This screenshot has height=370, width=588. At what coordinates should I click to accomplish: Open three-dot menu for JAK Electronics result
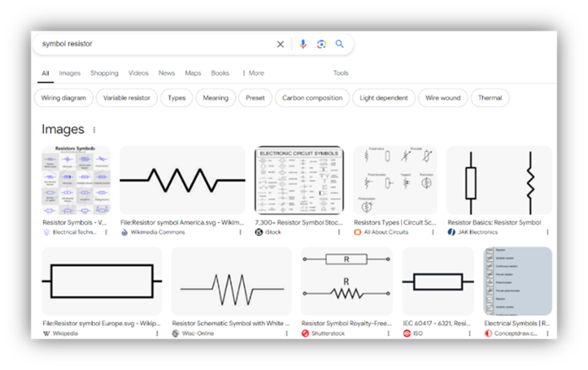547,231
